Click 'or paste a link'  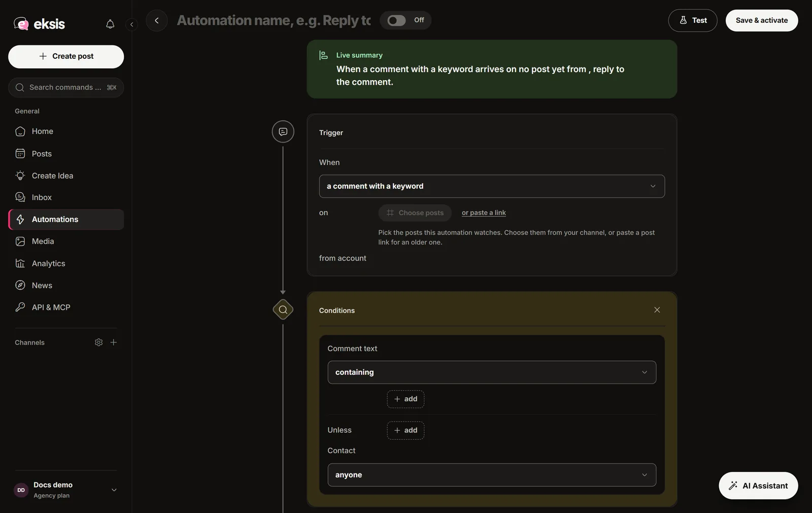coord(484,213)
